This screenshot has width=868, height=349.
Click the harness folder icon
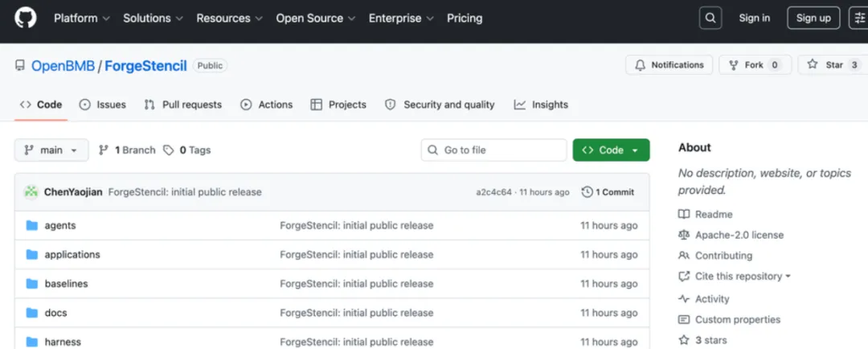[32, 341]
